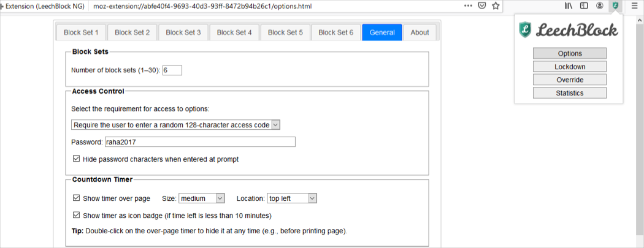Disable Show timer over page checkbox
This screenshot has width=644, height=248.
click(x=77, y=198)
